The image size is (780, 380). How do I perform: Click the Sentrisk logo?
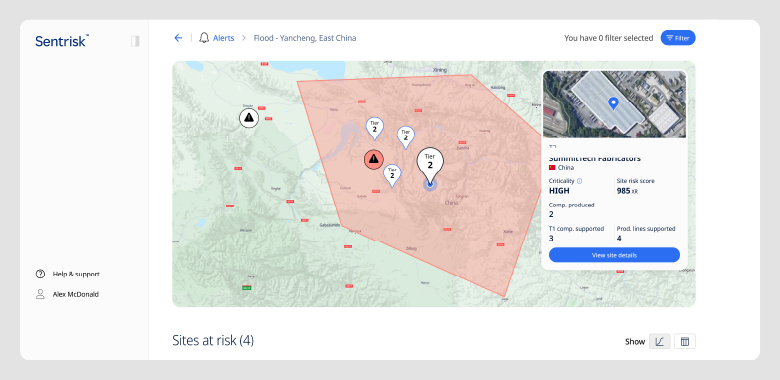[62, 41]
